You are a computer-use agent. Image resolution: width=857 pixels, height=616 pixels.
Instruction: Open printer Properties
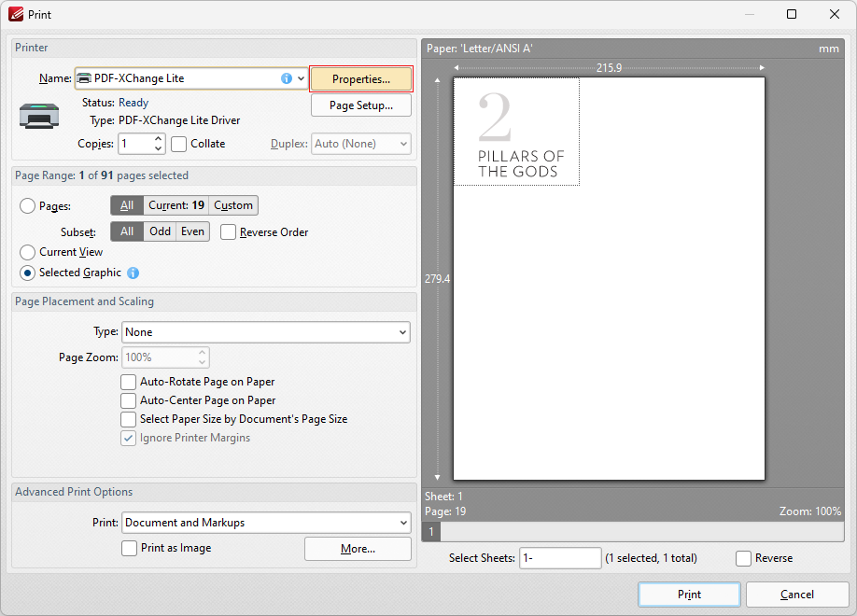pos(361,79)
